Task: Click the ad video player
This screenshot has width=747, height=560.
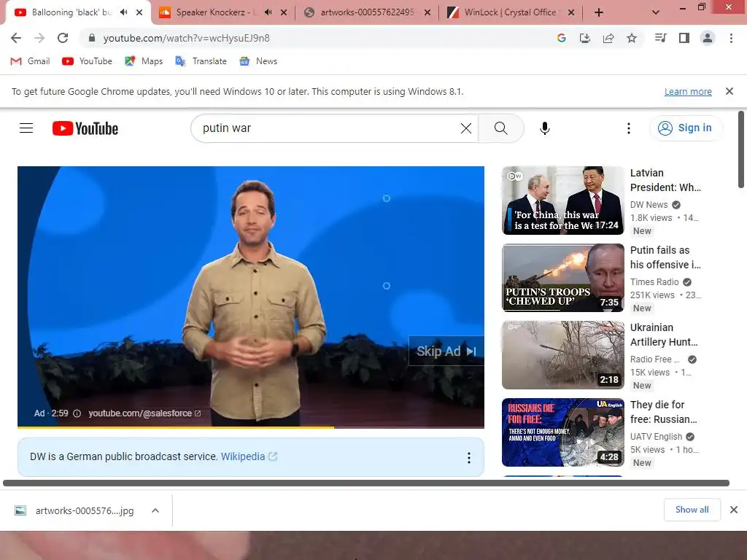Action: [x=251, y=296]
